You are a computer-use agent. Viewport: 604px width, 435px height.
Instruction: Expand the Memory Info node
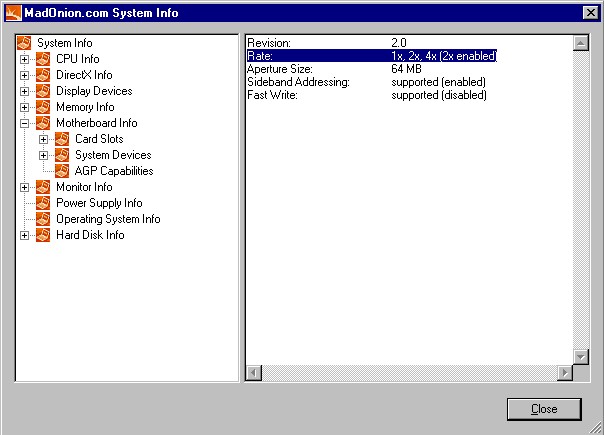click(x=24, y=107)
